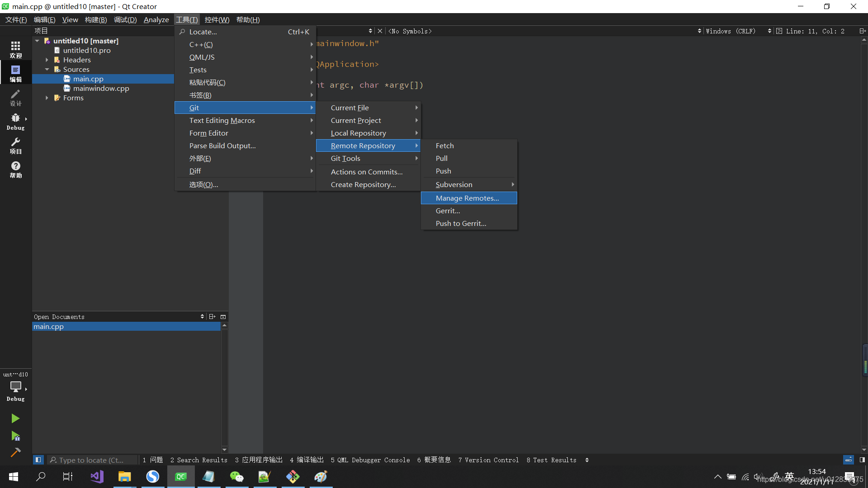Open the 2 Search Results pane

tap(199, 460)
